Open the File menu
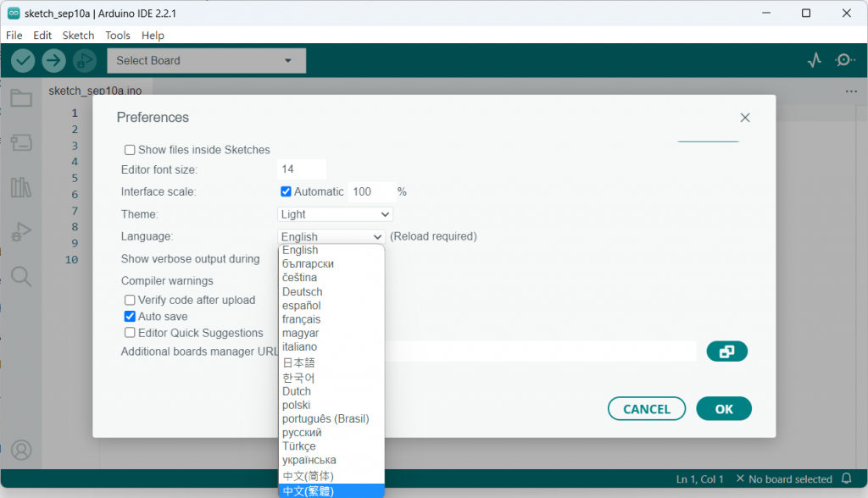 pos(14,36)
